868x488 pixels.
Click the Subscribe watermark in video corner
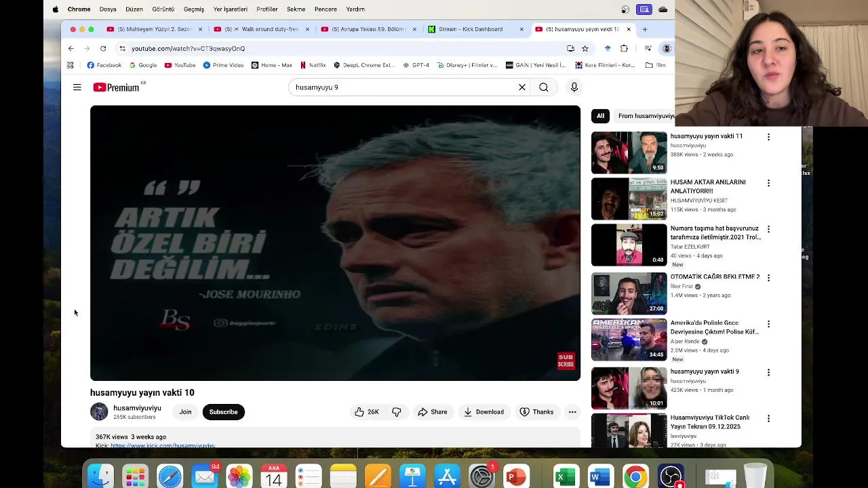coord(566,361)
